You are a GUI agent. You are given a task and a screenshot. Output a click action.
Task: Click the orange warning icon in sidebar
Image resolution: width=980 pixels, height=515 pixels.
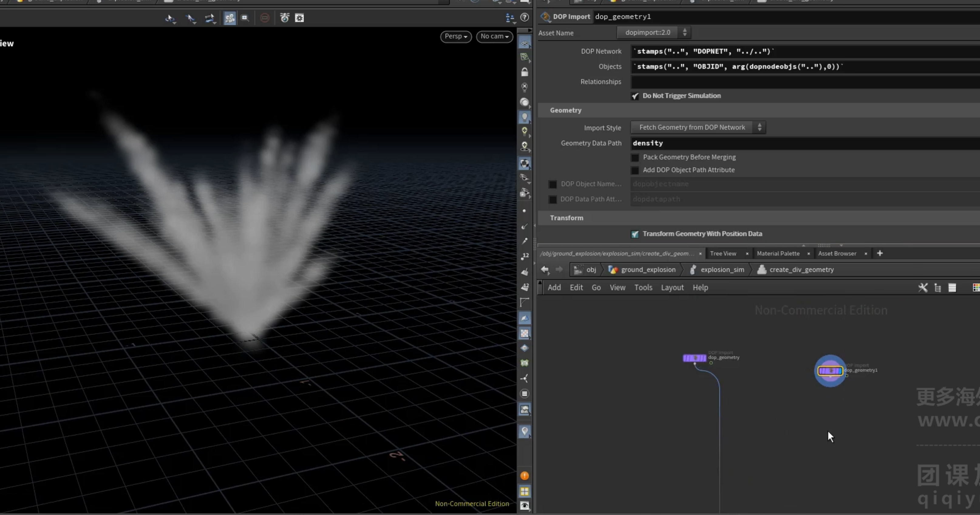pyautogui.click(x=525, y=476)
